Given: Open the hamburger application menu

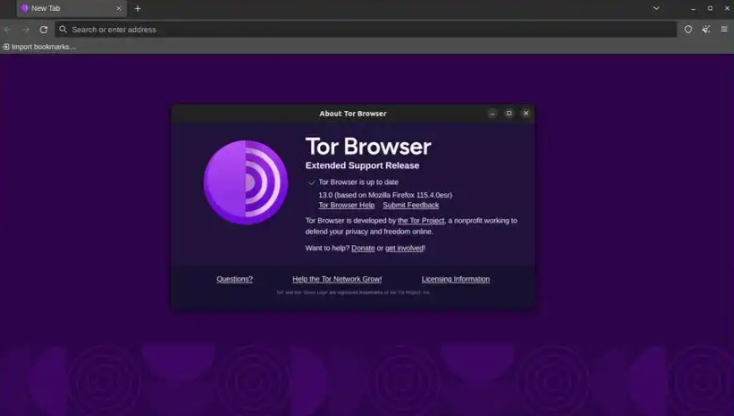Looking at the screenshot, I should point(723,29).
